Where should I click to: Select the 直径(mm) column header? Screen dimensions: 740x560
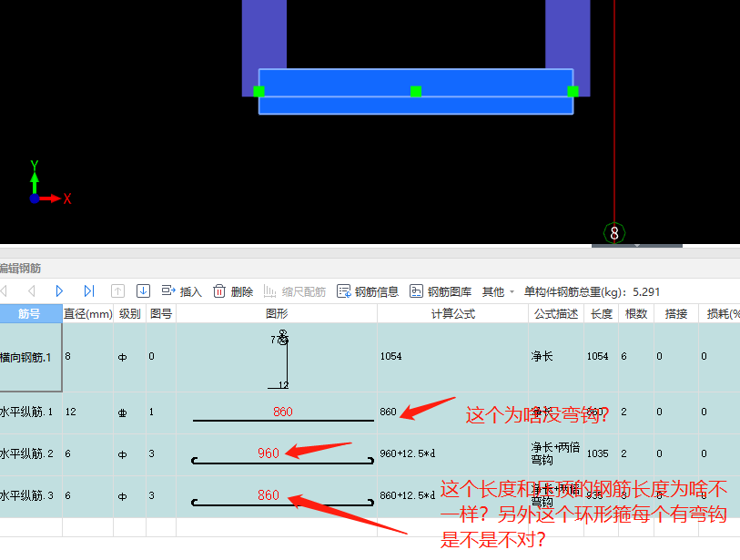[87, 313]
